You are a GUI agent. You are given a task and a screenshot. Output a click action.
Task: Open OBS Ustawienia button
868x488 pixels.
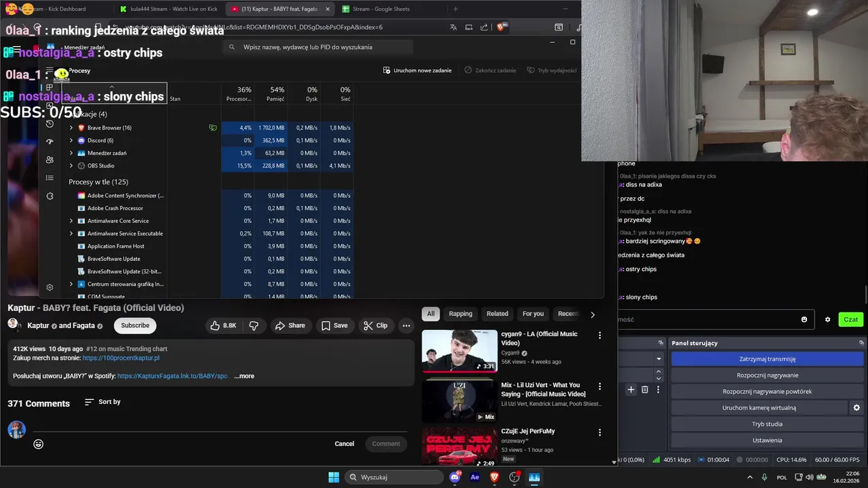768,440
